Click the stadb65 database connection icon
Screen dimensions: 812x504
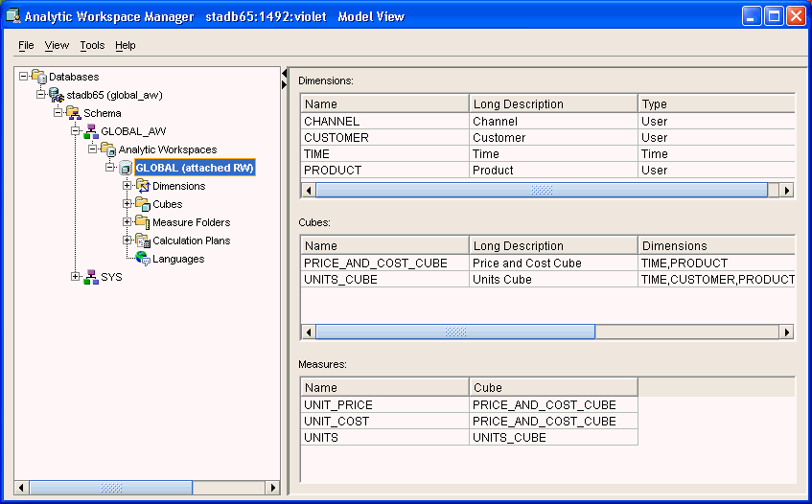pos(57,95)
